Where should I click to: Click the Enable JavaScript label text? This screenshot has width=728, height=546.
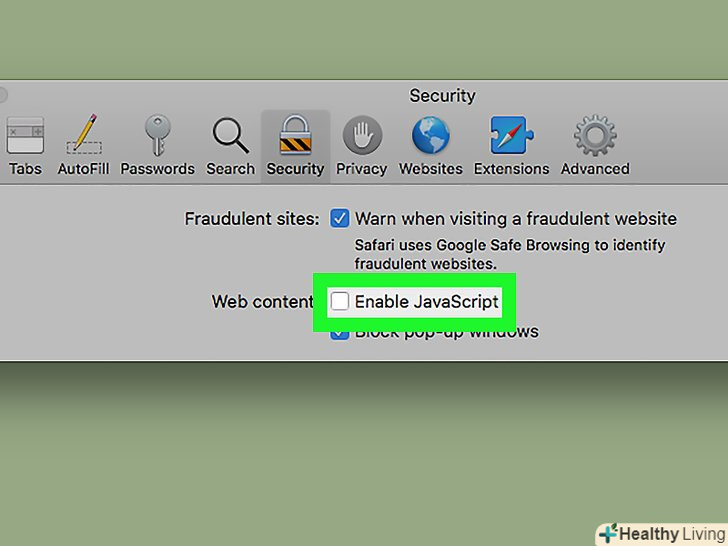427,302
